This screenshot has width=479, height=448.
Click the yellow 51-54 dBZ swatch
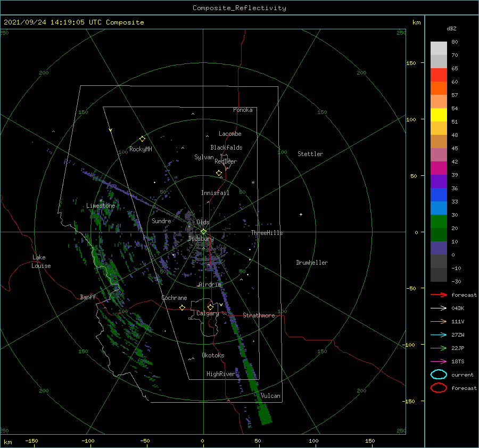point(439,115)
